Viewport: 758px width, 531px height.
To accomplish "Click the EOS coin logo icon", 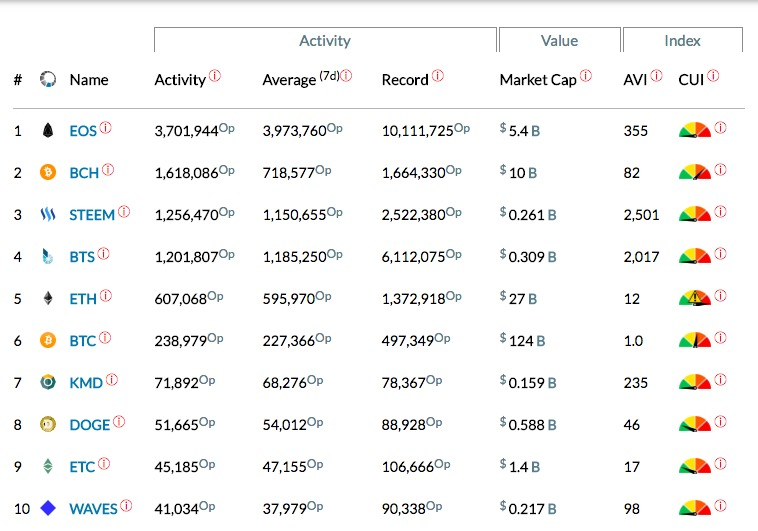I will click(x=48, y=131).
